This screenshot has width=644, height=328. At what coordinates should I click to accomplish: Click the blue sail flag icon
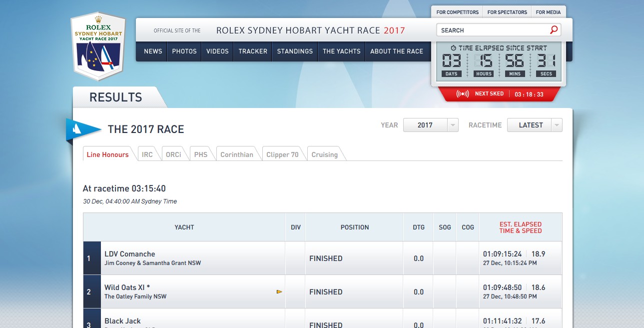[x=83, y=129]
